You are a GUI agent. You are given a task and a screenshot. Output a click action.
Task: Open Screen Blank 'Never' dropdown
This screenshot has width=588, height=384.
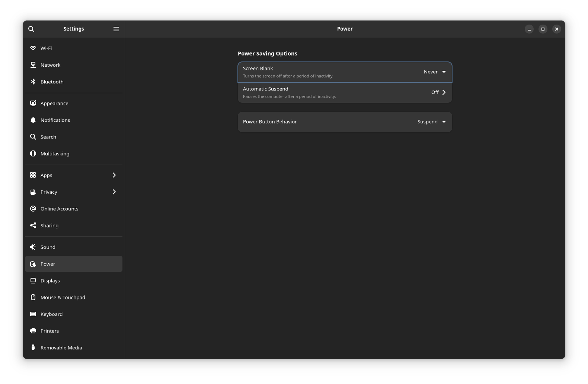click(435, 72)
